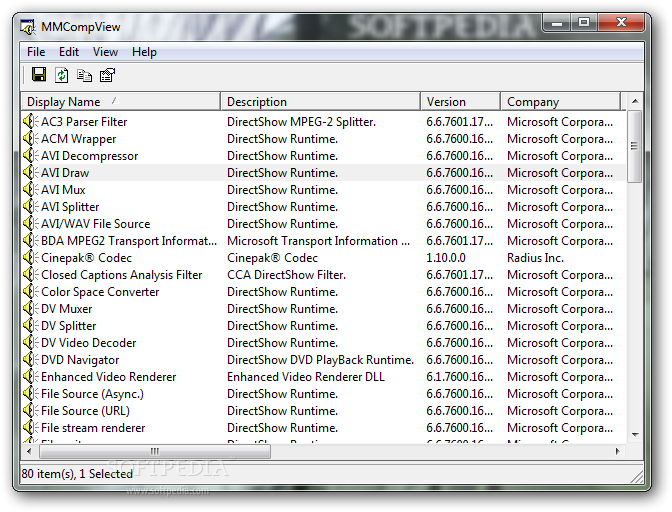Open the Edit menu
Viewport: 672px width, 512px height.
click(x=69, y=52)
